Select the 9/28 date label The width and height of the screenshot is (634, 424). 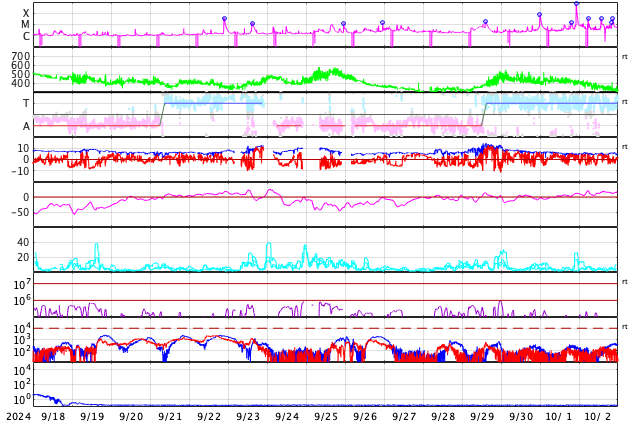[x=443, y=417]
